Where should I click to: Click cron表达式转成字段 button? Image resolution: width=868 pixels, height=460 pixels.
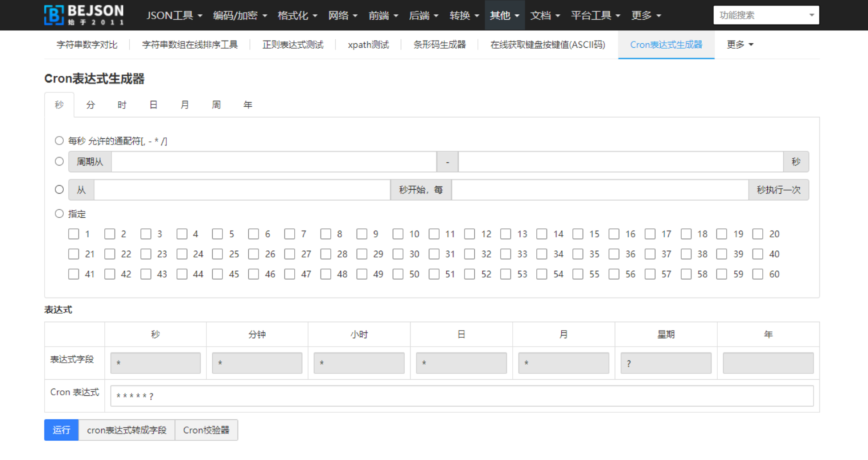(x=127, y=430)
